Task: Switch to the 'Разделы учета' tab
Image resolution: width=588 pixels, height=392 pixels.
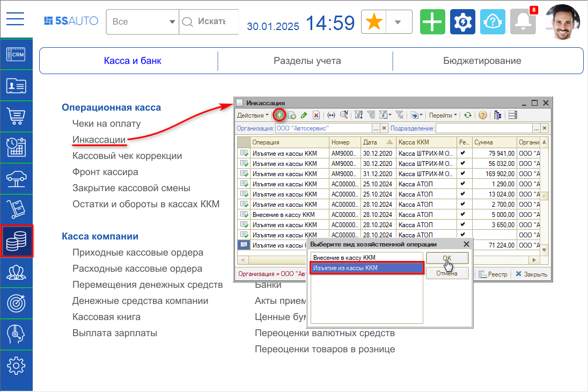Action: coord(307,61)
